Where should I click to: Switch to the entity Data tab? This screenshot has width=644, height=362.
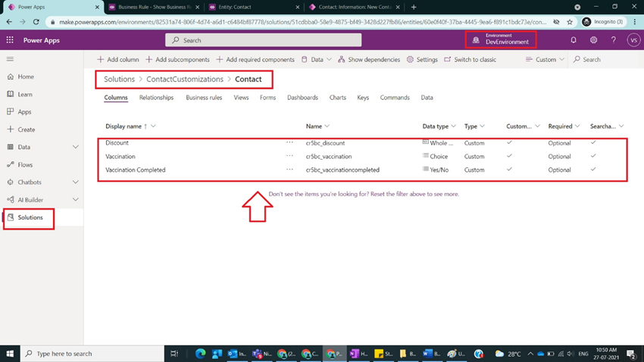(427, 98)
